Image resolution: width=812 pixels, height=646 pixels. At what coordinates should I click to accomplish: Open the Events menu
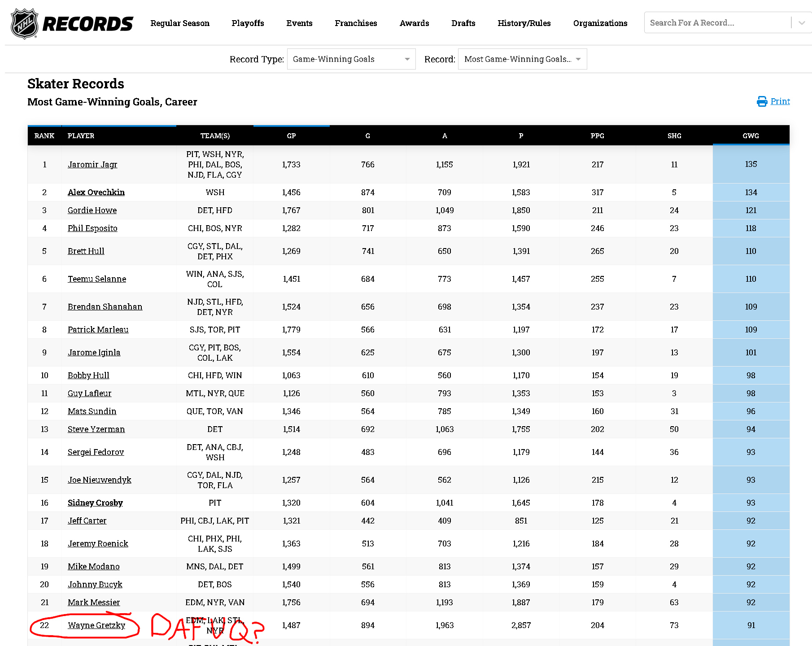(x=299, y=23)
